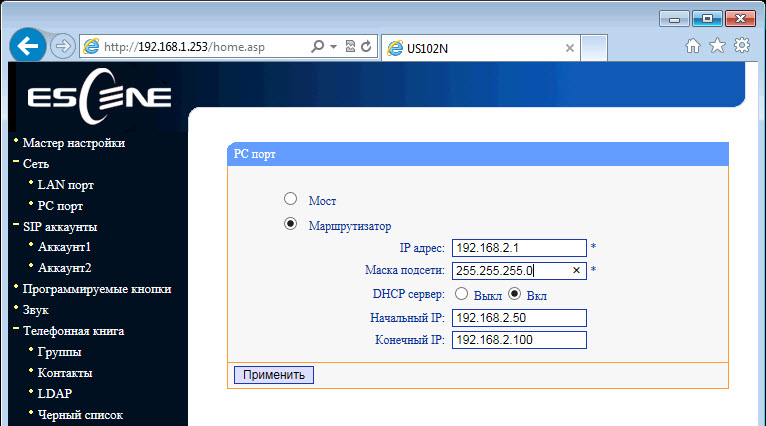Open the PC порт sidebar item
Image resolution: width=766 pixels, height=426 pixels.
60,206
